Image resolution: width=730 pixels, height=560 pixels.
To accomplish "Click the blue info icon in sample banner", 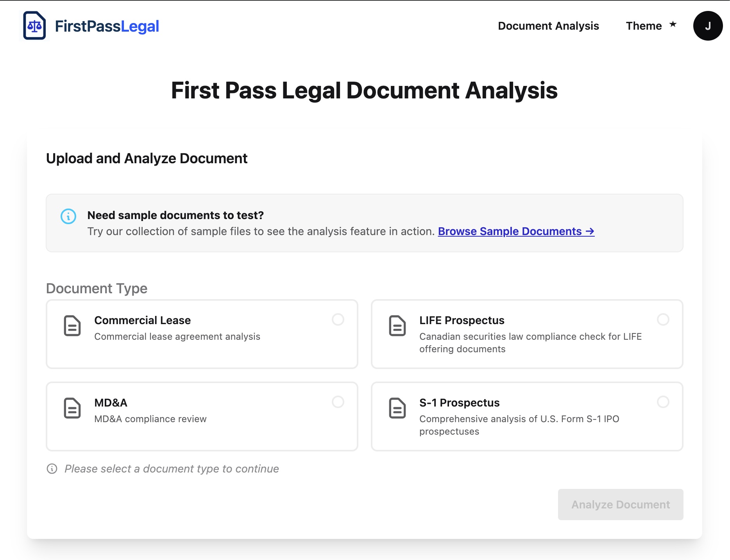I will click(68, 216).
